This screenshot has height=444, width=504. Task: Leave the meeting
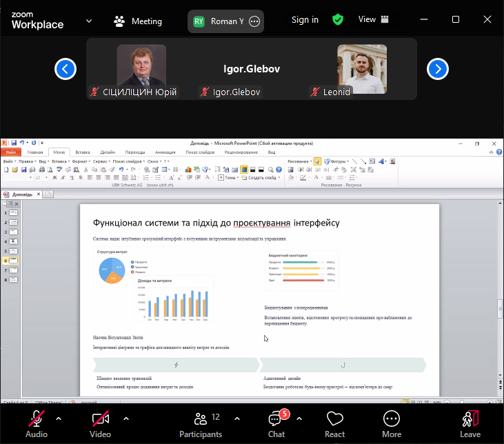[x=470, y=422]
